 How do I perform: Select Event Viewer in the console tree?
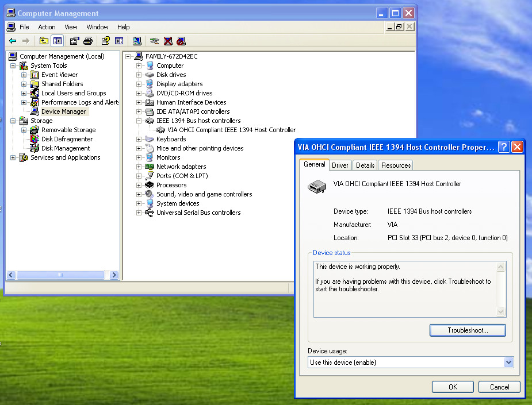(x=59, y=75)
